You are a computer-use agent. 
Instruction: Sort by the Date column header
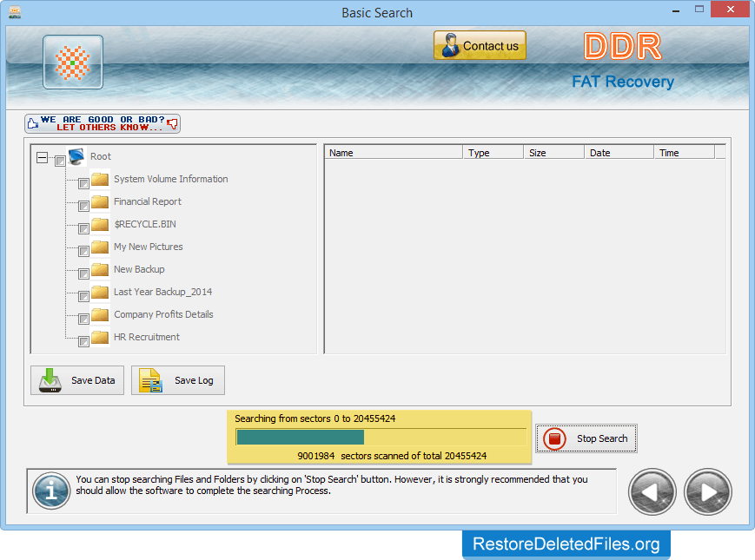pyautogui.click(x=619, y=153)
